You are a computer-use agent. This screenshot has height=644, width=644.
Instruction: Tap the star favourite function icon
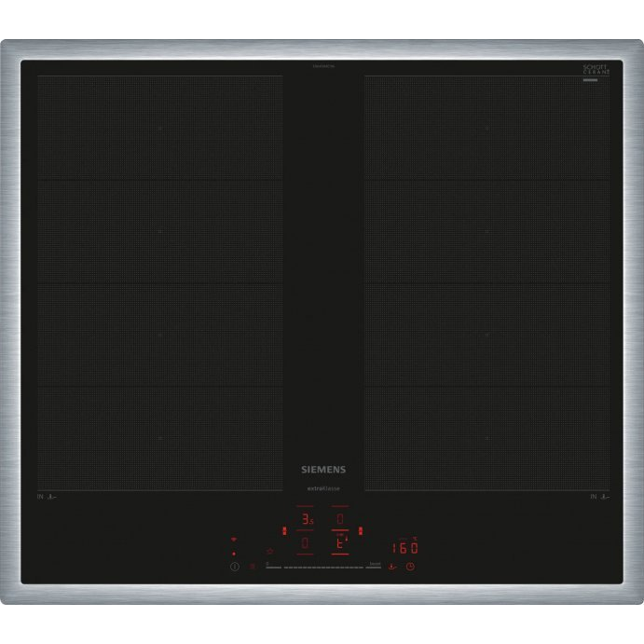(x=270, y=552)
